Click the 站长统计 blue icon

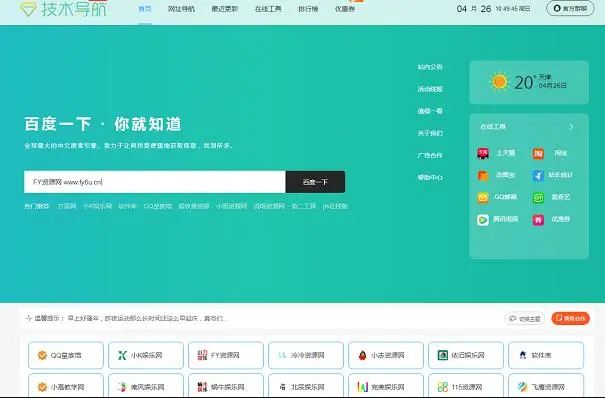point(538,175)
